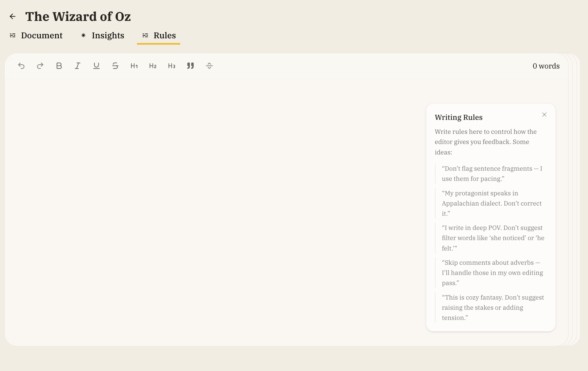
Task: Toggle italic formatting
Action: (x=77, y=66)
